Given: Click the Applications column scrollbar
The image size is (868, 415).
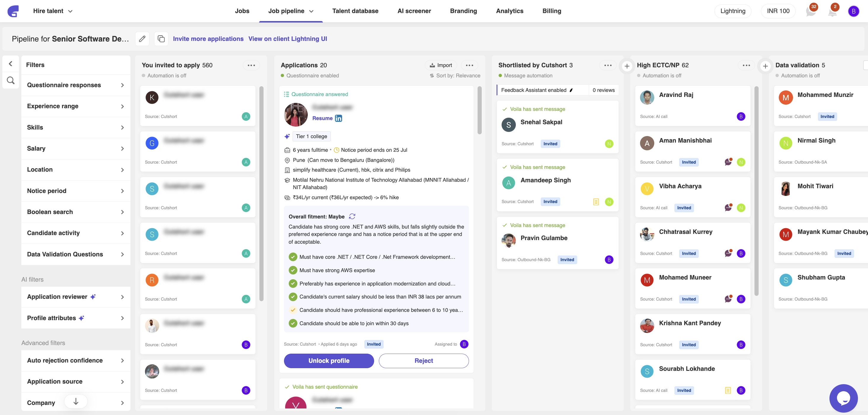Looking at the screenshot, I should click(x=479, y=111).
